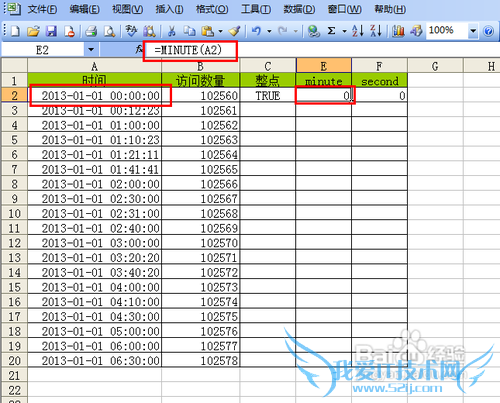Image resolution: width=500 pixels, height=403 pixels.
Task: Open the 编辑(E) menu
Action: pos(84,9)
